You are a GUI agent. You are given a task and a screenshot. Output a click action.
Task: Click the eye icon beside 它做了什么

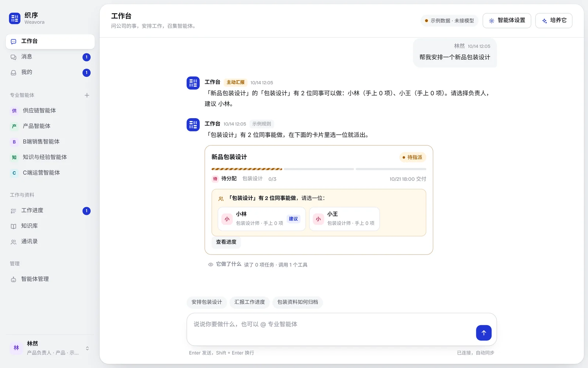[x=211, y=265]
